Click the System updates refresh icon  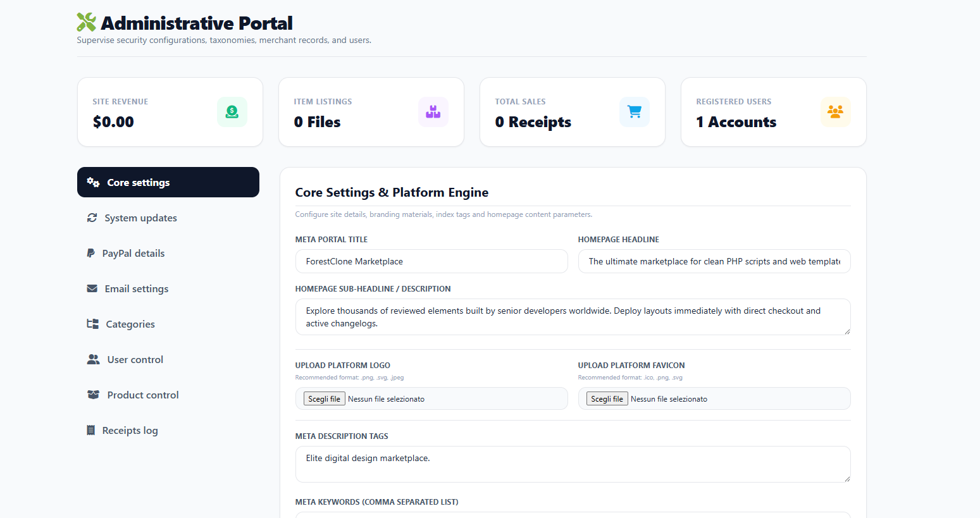click(92, 218)
